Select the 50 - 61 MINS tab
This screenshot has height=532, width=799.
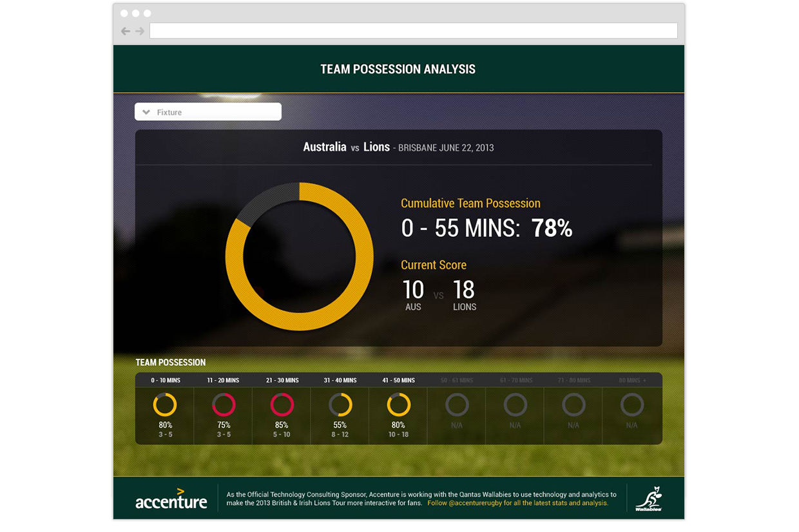click(457, 380)
